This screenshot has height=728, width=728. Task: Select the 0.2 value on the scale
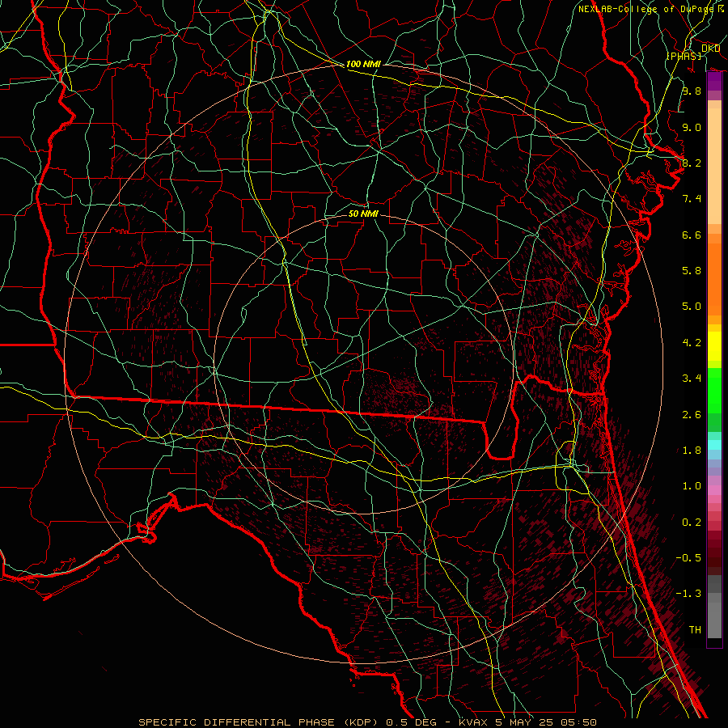coord(692,523)
